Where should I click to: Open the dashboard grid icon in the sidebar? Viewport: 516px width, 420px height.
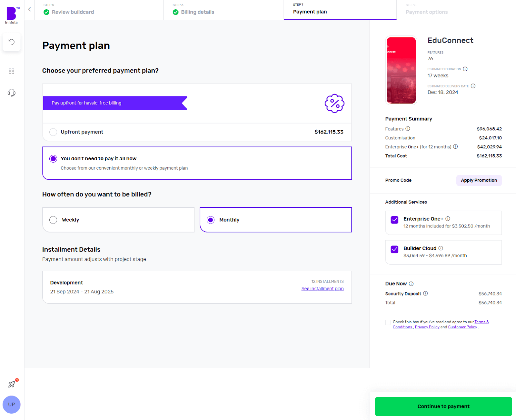pos(12,71)
